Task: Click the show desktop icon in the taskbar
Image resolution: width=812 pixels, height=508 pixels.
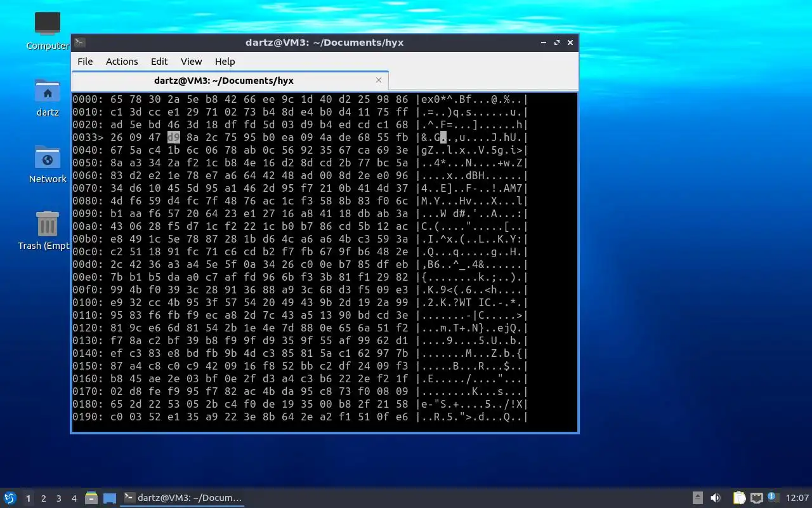Action: pyautogui.click(x=110, y=498)
